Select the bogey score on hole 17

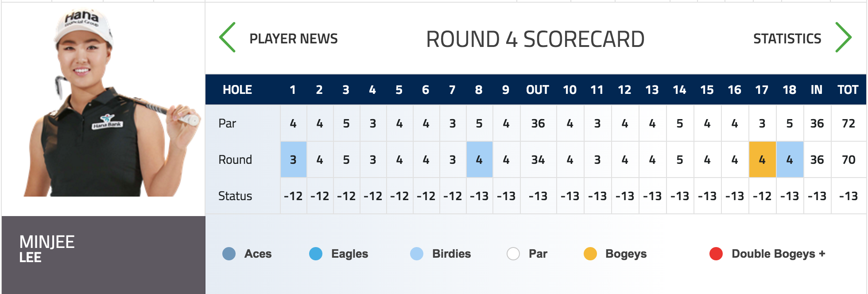coord(762,159)
